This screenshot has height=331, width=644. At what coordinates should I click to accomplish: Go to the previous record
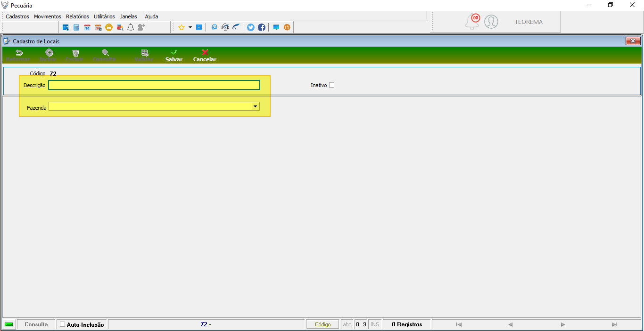pyautogui.click(x=510, y=324)
